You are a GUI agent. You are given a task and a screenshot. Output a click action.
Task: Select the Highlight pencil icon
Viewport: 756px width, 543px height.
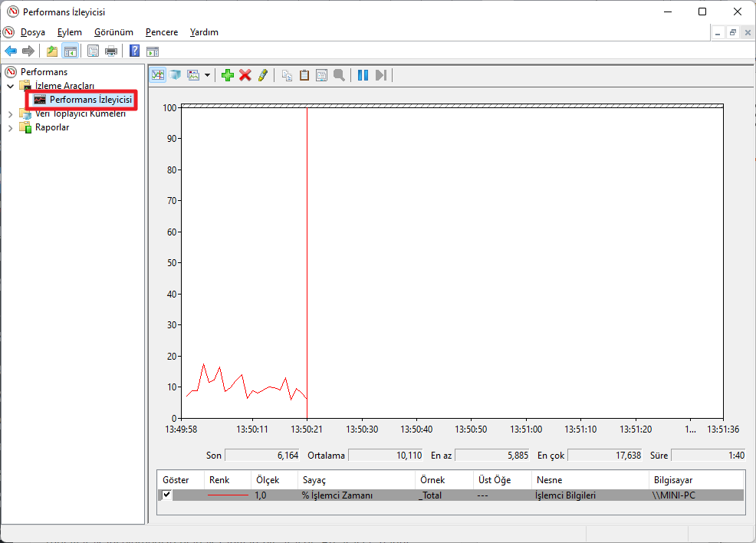point(263,75)
